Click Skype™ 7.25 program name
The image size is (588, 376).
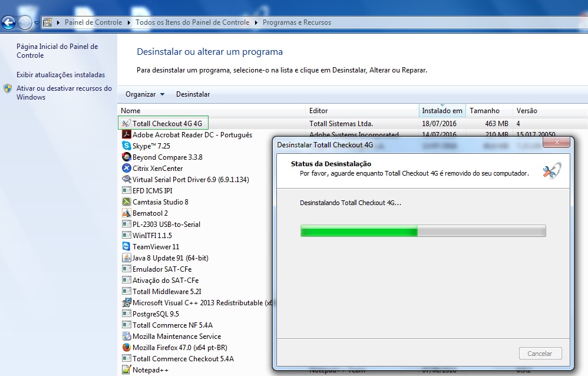[x=151, y=146]
